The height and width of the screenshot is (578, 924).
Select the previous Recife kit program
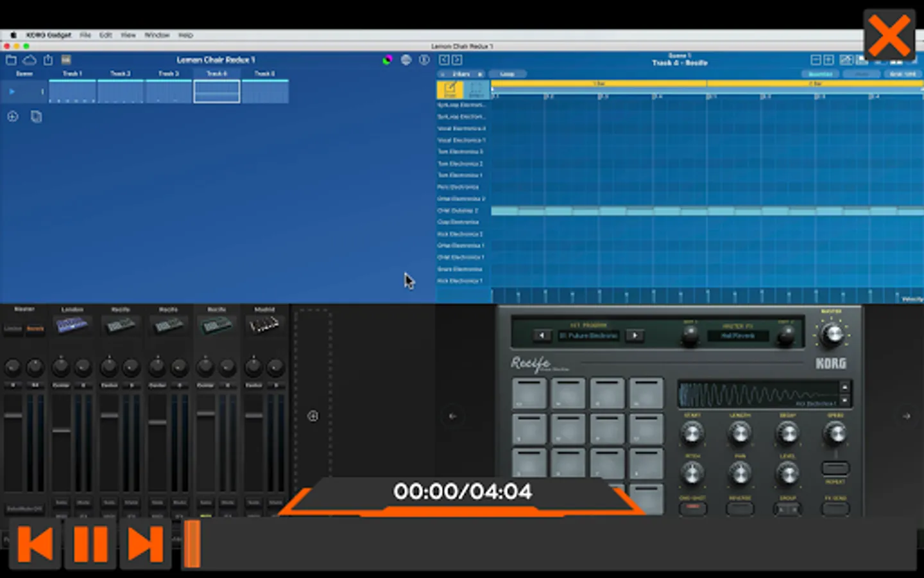tap(542, 335)
